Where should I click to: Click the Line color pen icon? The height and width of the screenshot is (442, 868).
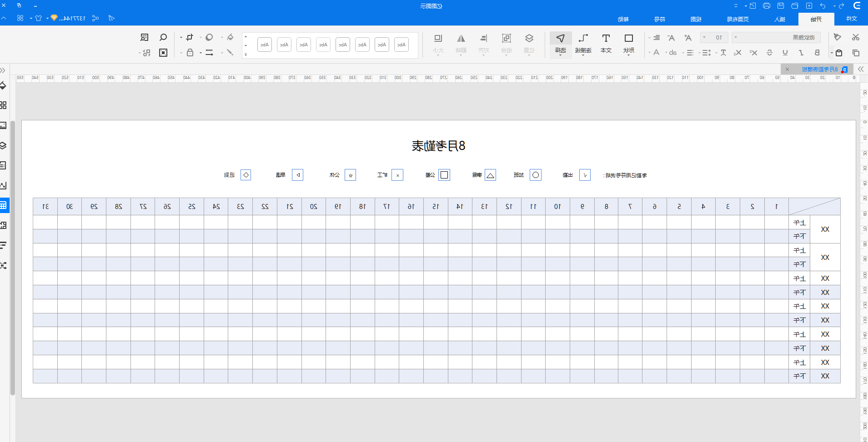[230, 53]
